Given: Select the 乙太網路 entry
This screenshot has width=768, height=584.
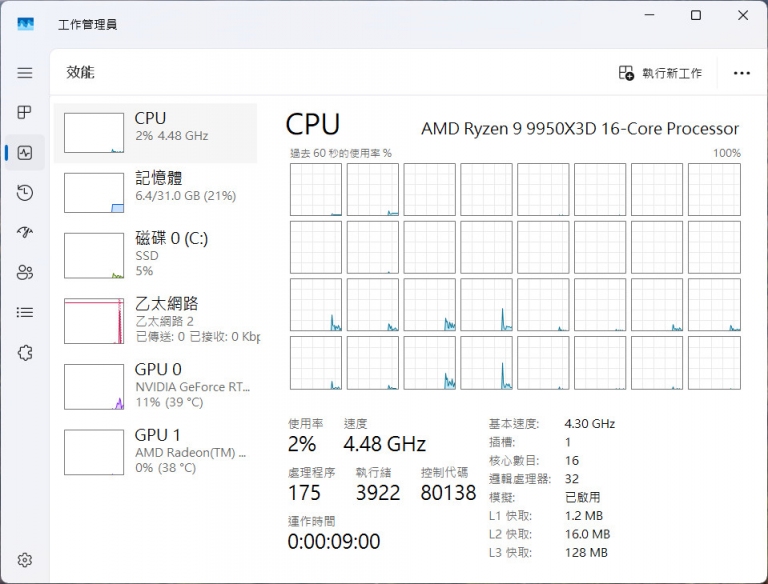Looking at the screenshot, I should (x=155, y=320).
